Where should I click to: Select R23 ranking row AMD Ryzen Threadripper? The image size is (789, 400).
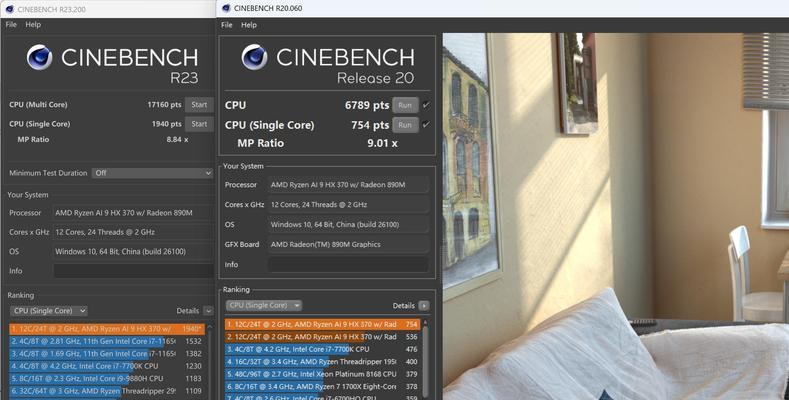(x=107, y=391)
